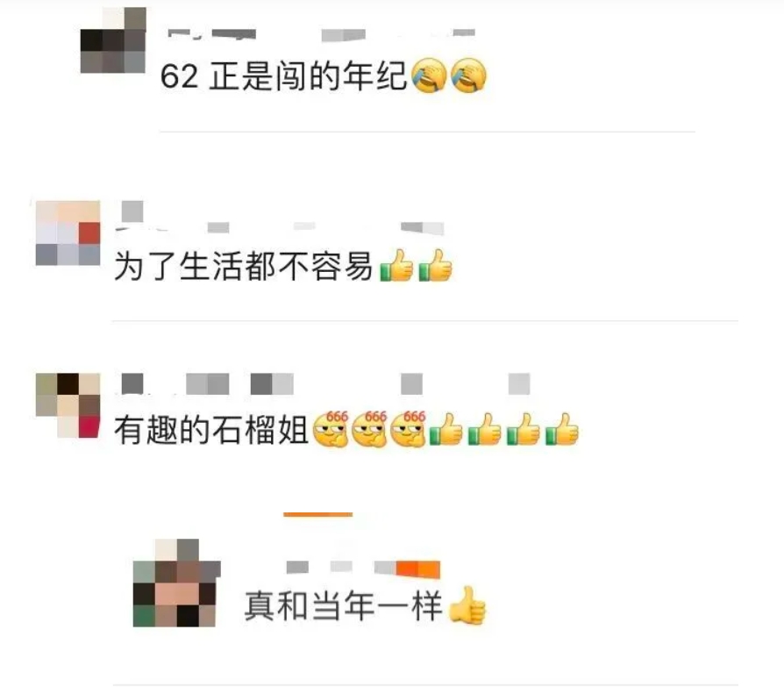Click the first 666 emoji sticker
The height and width of the screenshot is (687, 784).
pyautogui.click(x=331, y=429)
